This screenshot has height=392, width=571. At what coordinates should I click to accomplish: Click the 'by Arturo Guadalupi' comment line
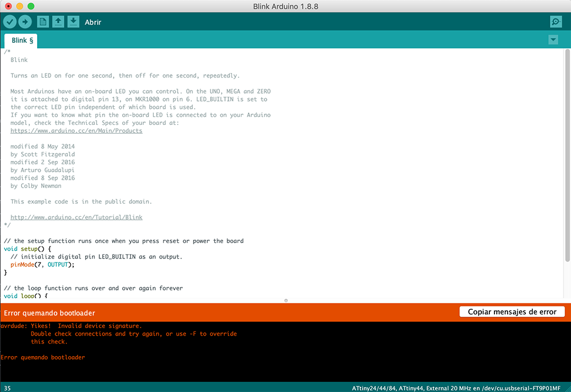[42, 170]
